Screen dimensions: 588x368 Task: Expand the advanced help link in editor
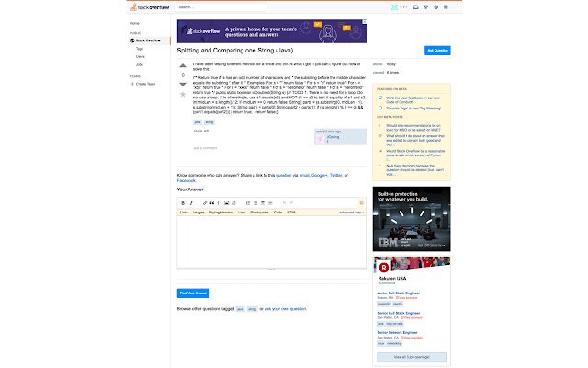tap(352, 213)
